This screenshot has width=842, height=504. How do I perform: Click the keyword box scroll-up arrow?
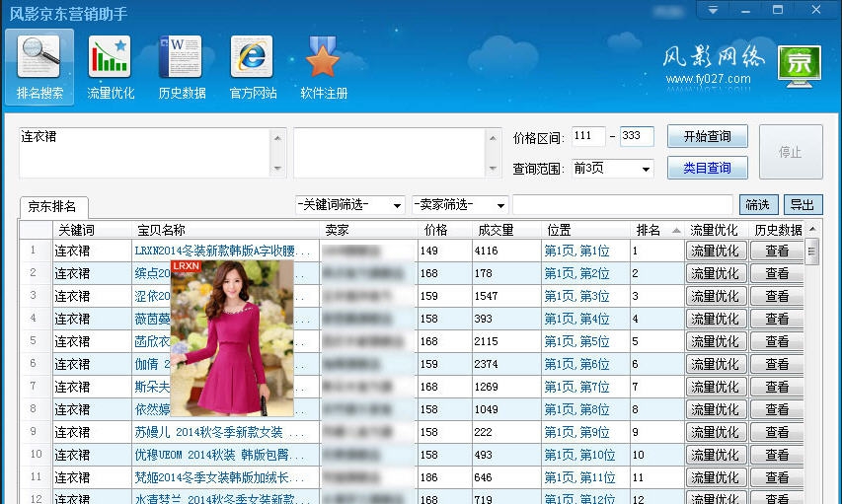point(277,138)
